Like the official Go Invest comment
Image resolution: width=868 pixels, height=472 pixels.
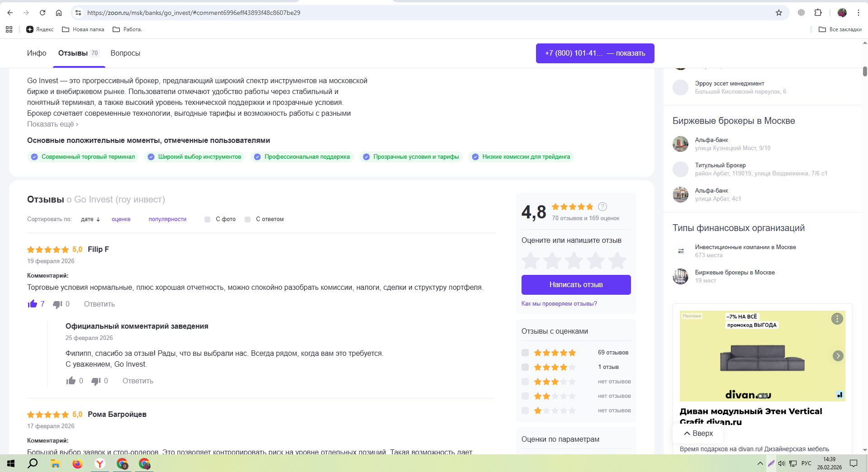(x=71, y=381)
